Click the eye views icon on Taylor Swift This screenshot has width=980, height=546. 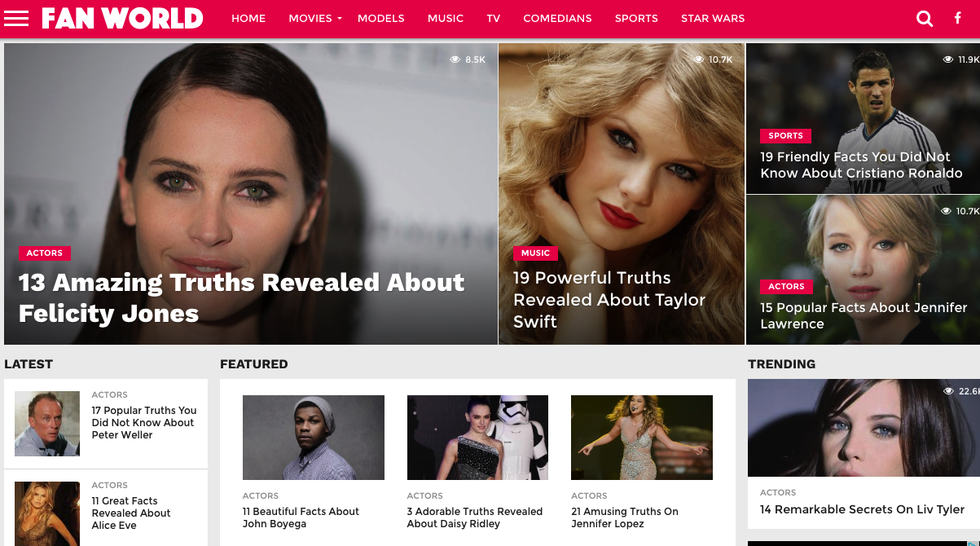click(x=698, y=59)
